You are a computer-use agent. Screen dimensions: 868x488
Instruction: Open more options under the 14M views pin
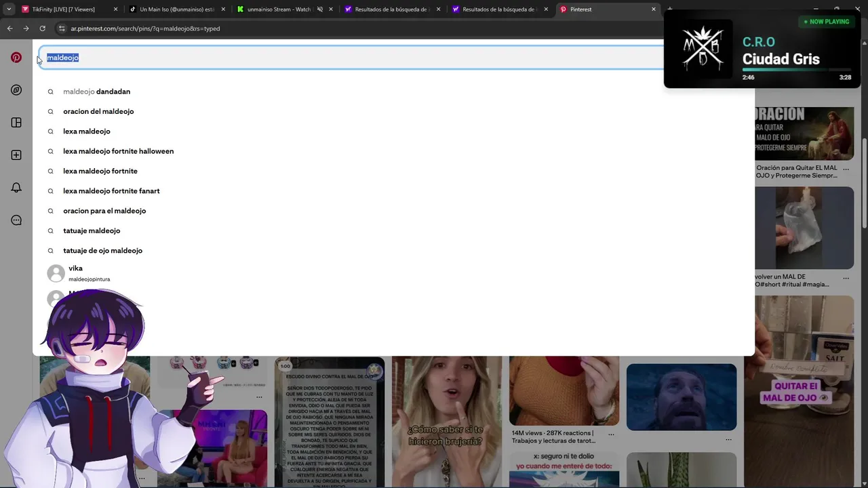[611, 434]
